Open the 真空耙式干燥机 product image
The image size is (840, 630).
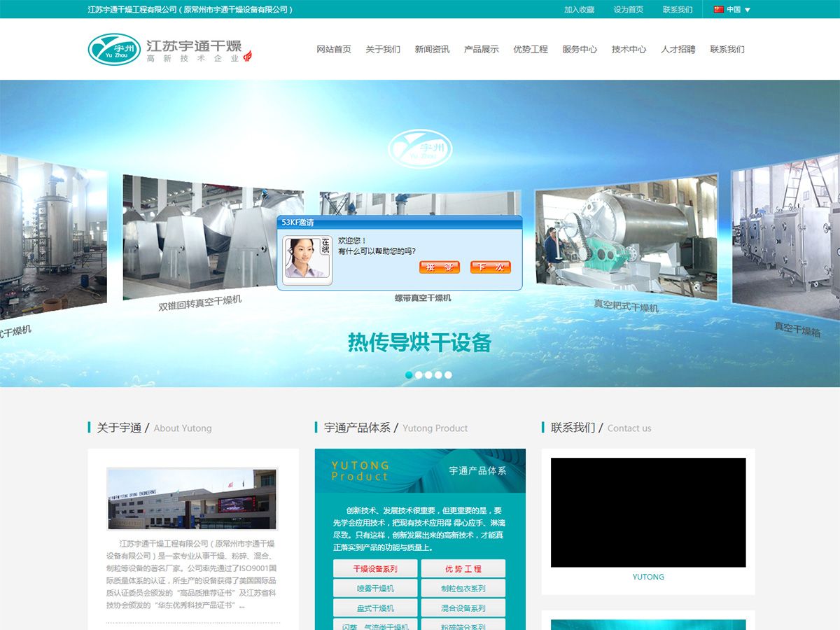pyautogui.click(x=626, y=237)
